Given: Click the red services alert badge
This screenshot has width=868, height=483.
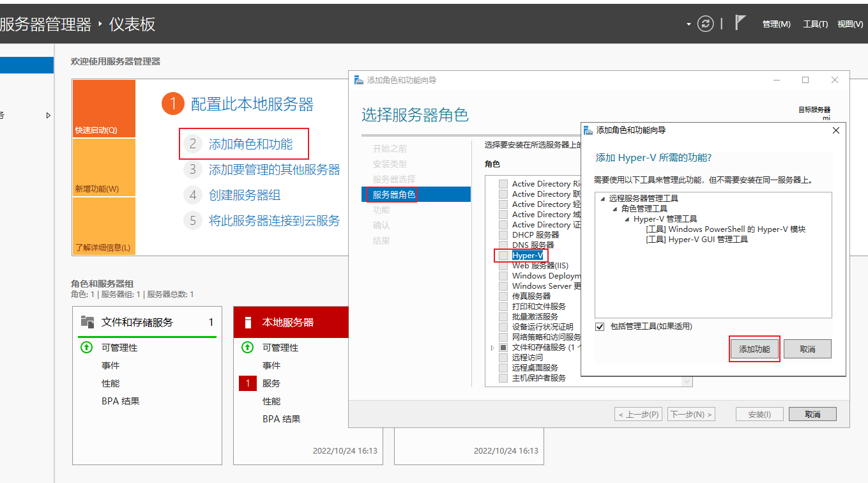Looking at the screenshot, I should click(247, 383).
